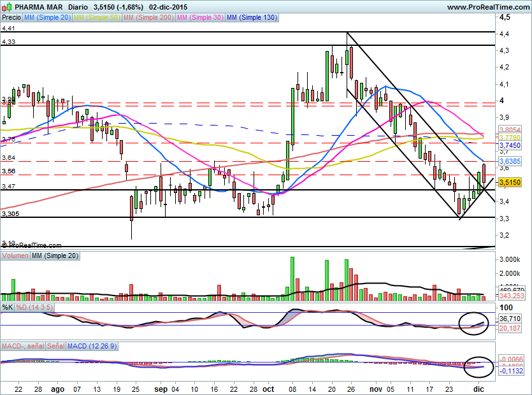
Task: Open the volume MM (Simple 20) label
Action: tap(55, 255)
